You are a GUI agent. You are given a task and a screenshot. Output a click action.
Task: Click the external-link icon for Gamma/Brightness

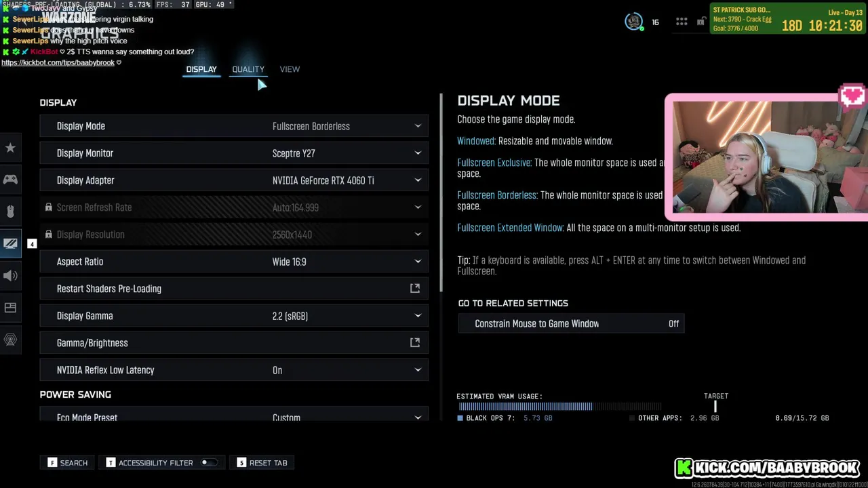(415, 343)
